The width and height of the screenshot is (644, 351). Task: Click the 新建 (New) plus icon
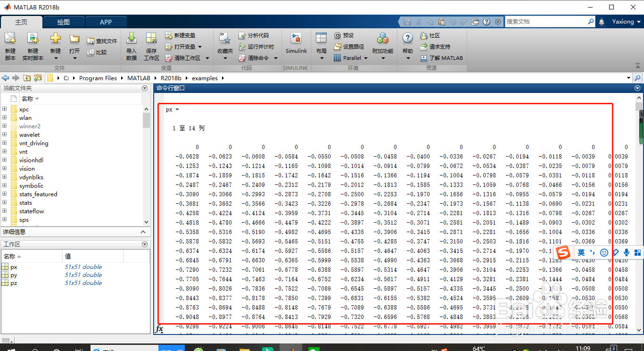56,39
